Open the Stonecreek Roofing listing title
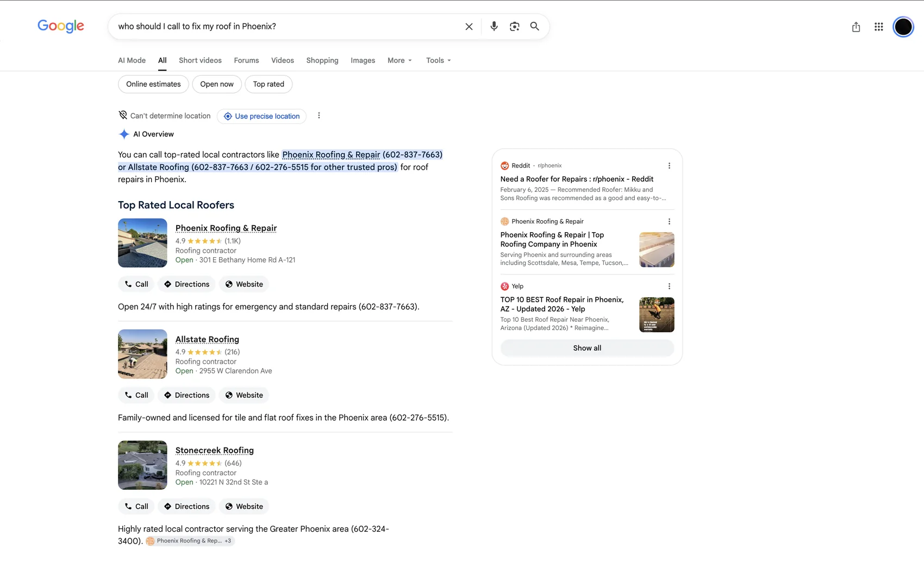The width and height of the screenshot is (924, 567). 214,450
